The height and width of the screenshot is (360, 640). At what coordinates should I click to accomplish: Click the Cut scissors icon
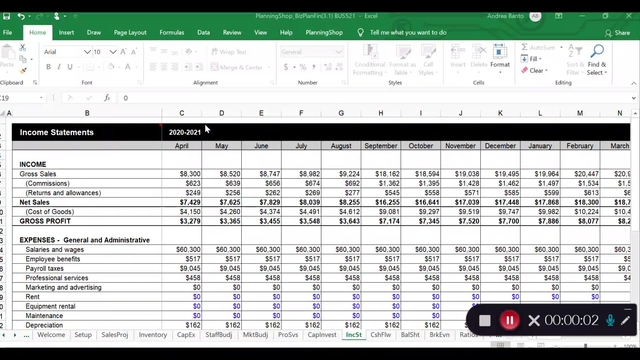22,48
